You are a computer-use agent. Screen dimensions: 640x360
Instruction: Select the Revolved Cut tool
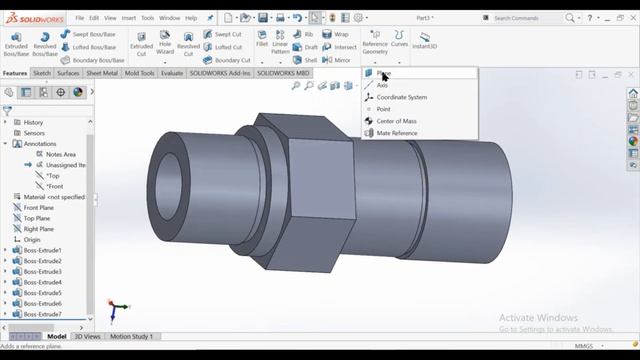tap(188, 44)
